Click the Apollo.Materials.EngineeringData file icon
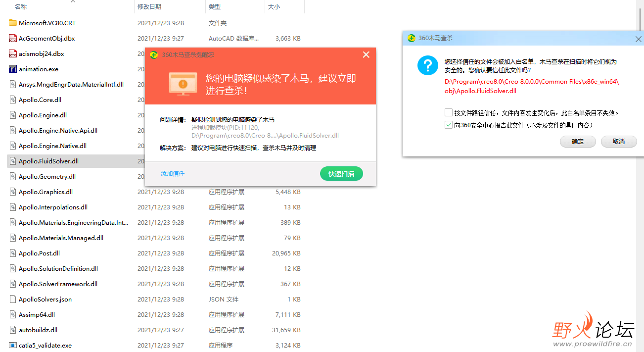The image size is (644, 352). [13, 222]
